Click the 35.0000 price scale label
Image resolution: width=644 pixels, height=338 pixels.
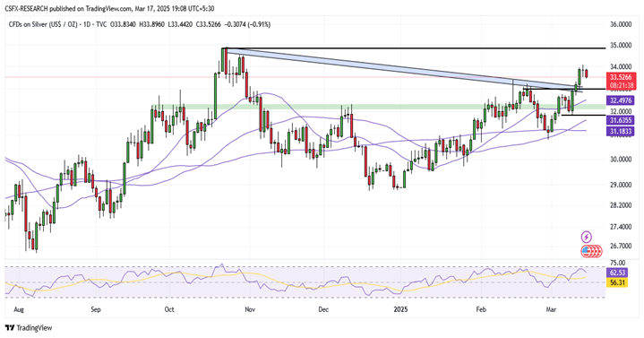(x=621, y=45)
